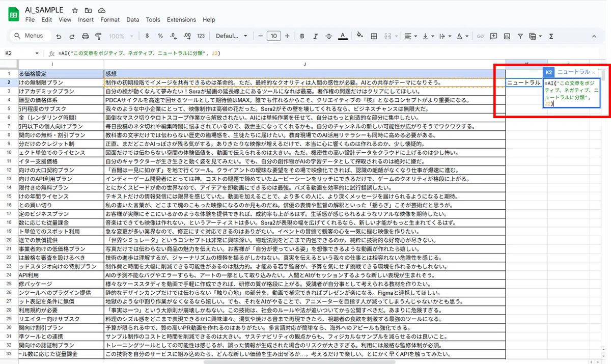Viewport: 611px width, 364px height.
Task: Open the Extensions menu
Action: (x=181, y=20)
